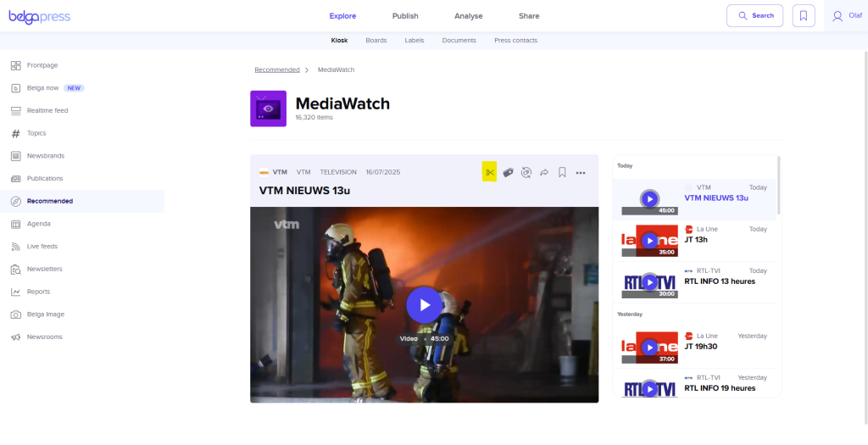Open RTL INFO 19 heures title

720,388
